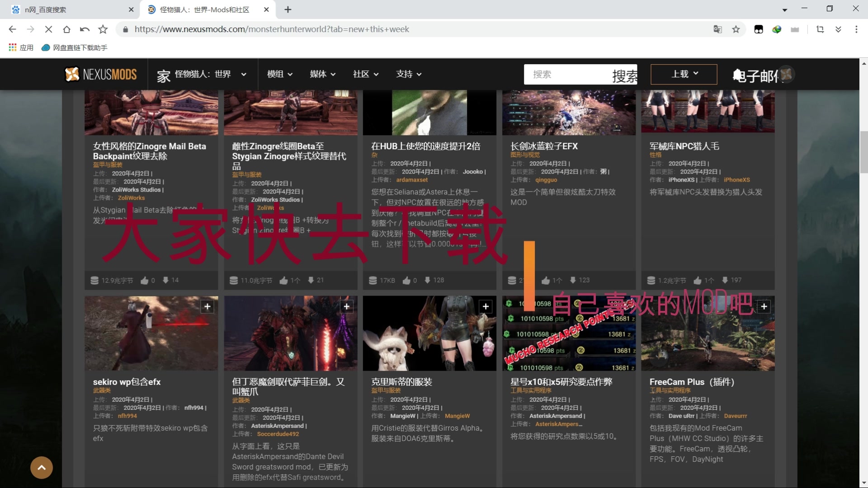The image size is (868, 488).
Task: Bookmark this page with address bar star
Action: pyautogui.click(x=736, y=29)
